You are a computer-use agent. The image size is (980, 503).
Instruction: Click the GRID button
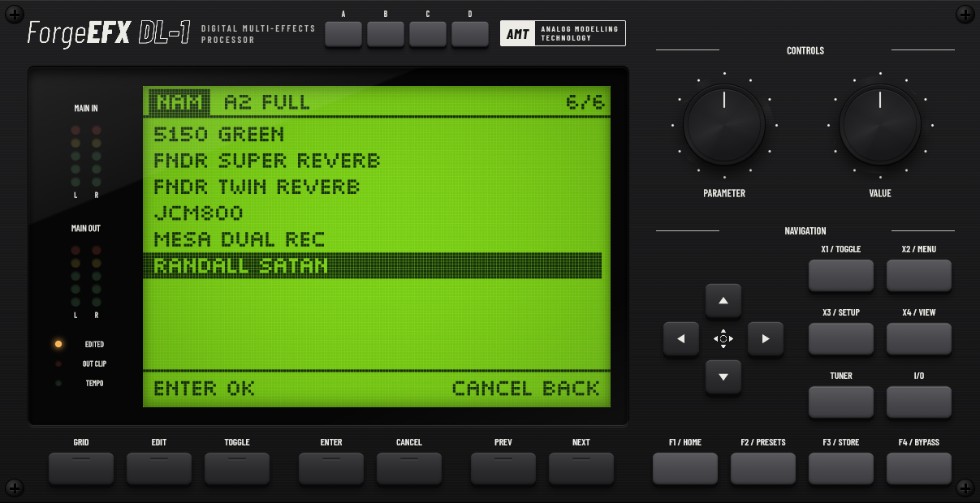(81, 469)
